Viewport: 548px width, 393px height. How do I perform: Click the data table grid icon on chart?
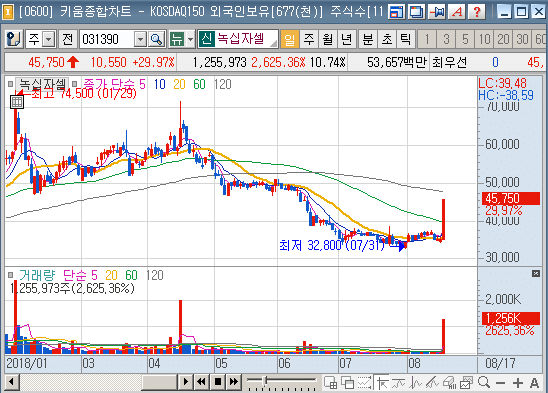(x=17, y=102)
